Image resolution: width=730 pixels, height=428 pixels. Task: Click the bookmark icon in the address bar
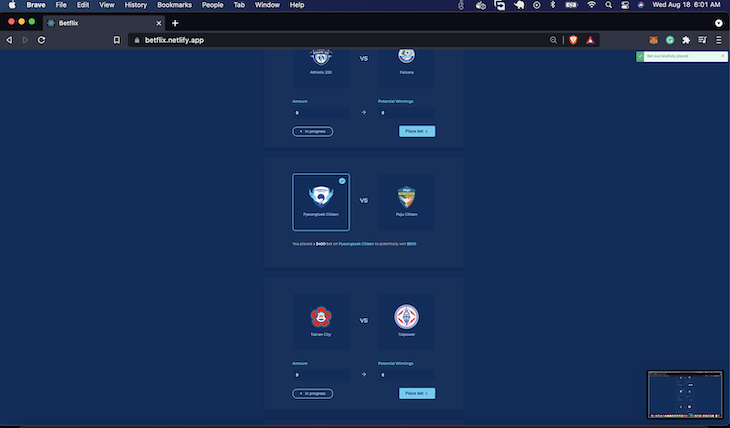117,40
